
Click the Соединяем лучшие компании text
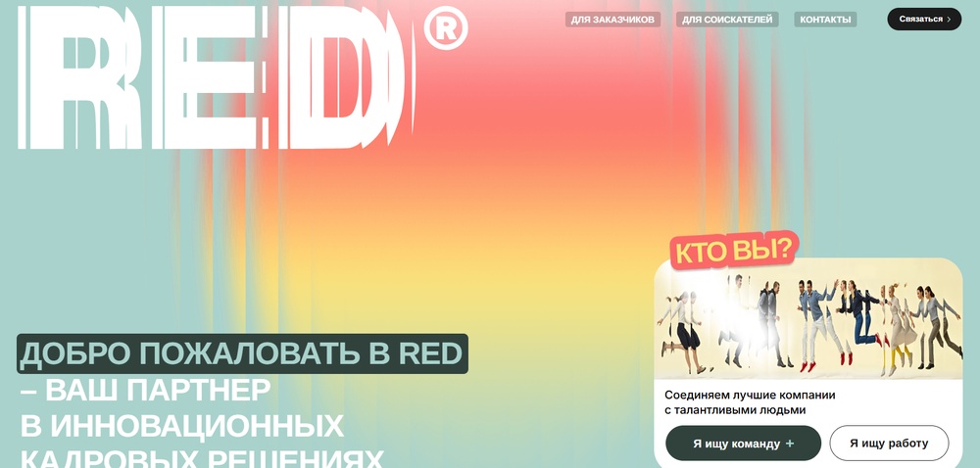pos(750,395)
